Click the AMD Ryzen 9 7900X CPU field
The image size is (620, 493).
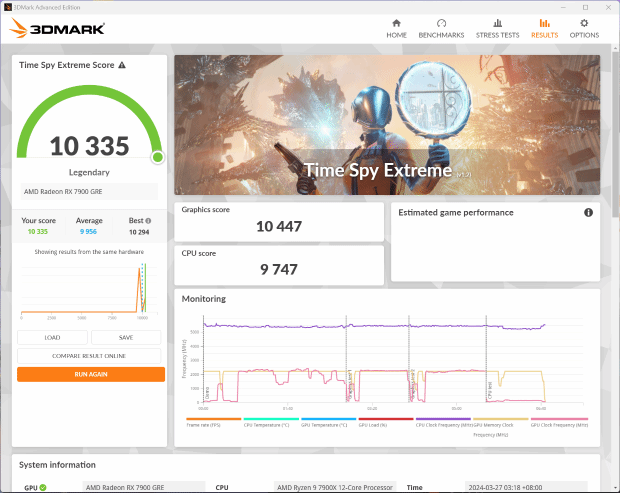[x=335, y=487]
